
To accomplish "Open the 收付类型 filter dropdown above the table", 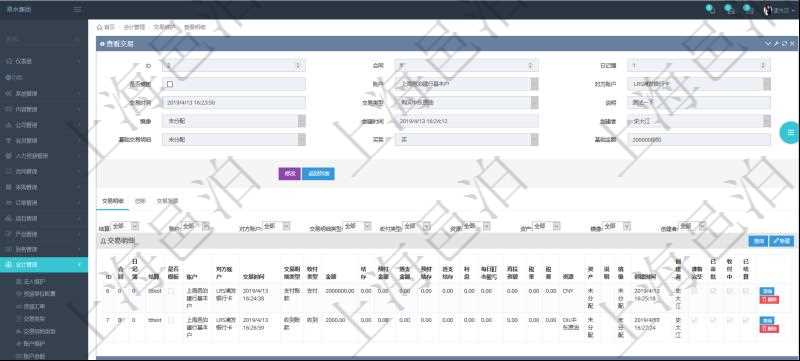I will [417, 226].
